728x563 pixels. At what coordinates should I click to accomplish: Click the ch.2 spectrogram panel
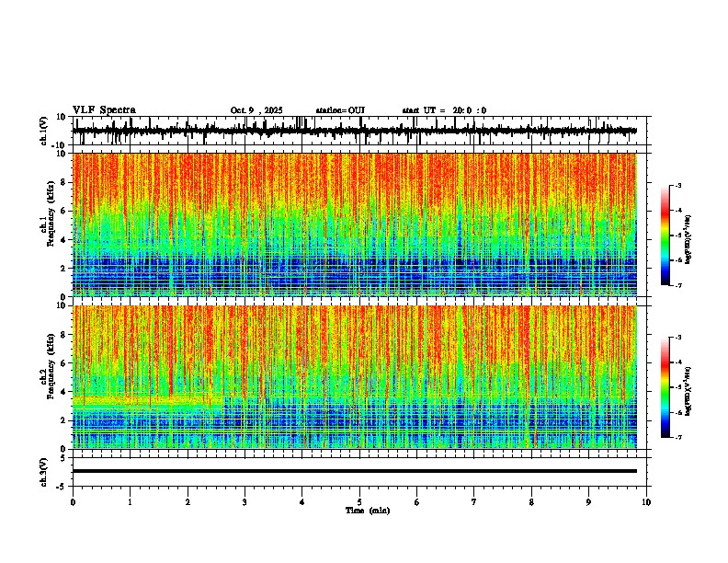(x=355, y=377)
